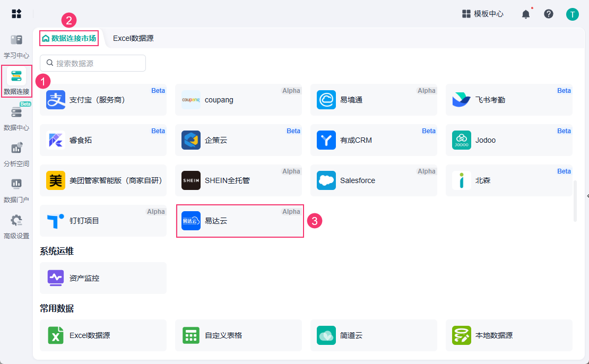Click the 易达云 icon

pyautogui.click(x=191, y=221)
